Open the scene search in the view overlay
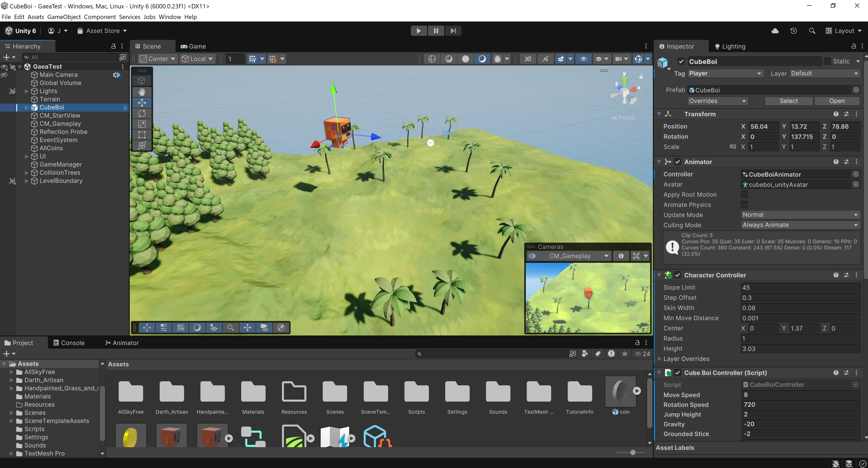 click(x=231, y=327)
